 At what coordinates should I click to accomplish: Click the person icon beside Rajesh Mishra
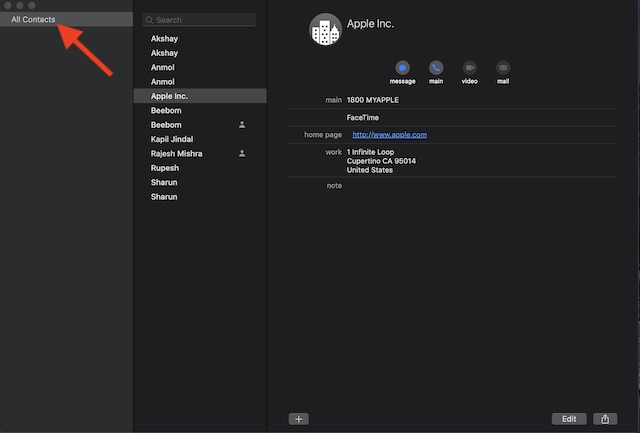pos(242,153)
